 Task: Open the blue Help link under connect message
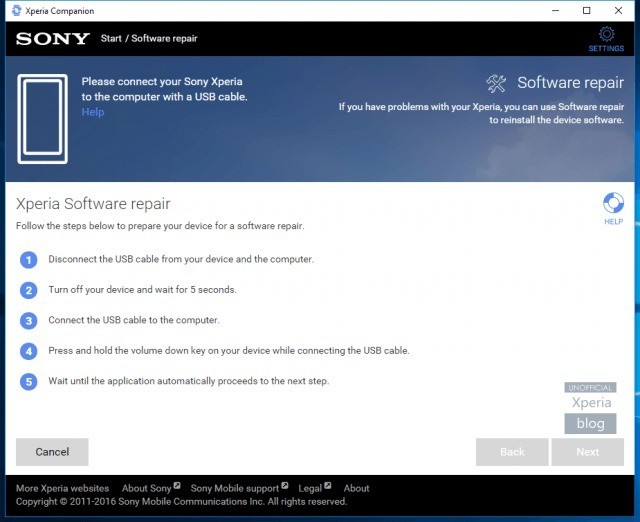(x=93, y=112)
